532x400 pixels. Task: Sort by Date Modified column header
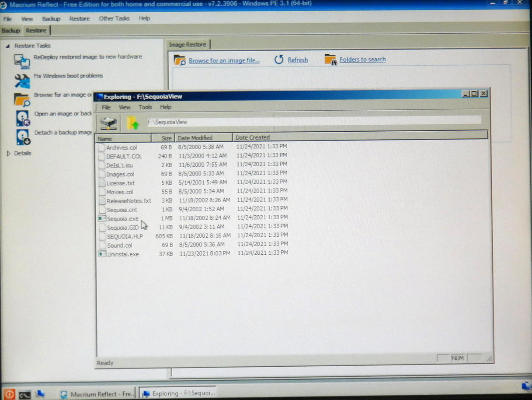(x=204, y=138)
